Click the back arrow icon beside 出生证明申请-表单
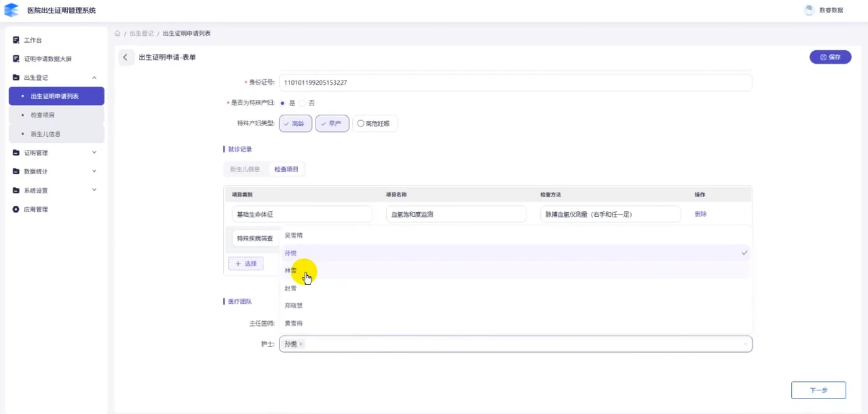 [x=125, y=57]
